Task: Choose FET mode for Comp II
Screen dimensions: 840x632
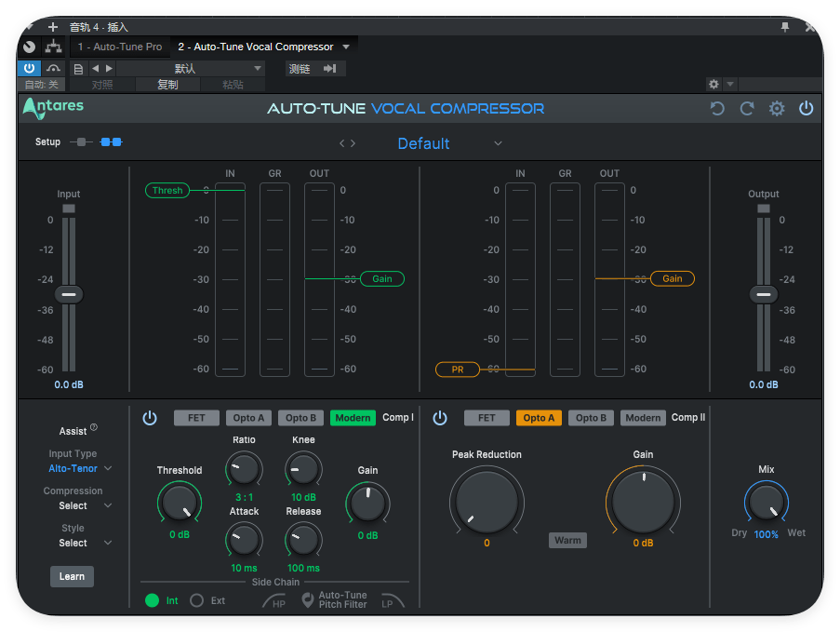Action: coord(487,418)
